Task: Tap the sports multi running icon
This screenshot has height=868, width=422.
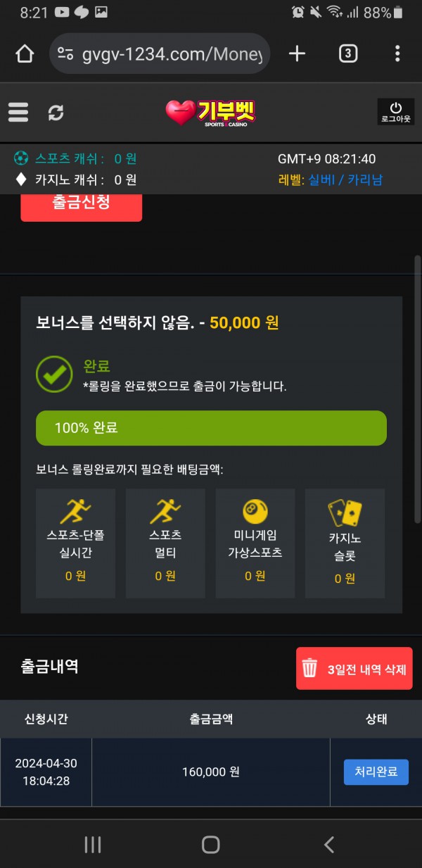Action: (x=165, y=512)
